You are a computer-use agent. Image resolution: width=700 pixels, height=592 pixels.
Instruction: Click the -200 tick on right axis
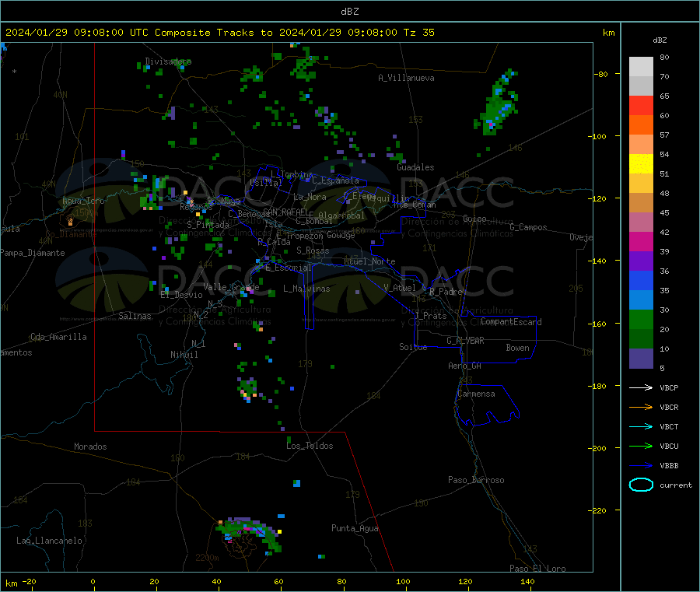tap(599, 448)
